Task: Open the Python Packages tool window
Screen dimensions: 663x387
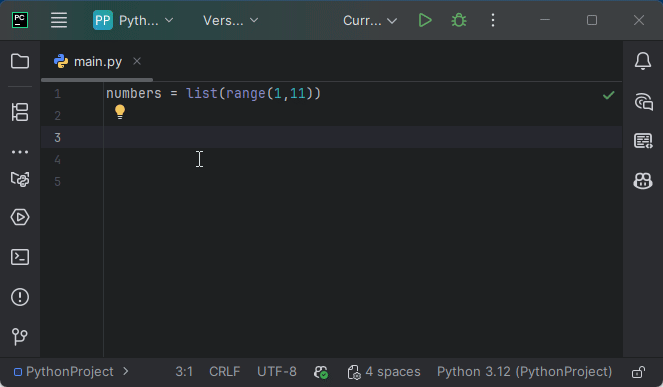Action: 20,179
